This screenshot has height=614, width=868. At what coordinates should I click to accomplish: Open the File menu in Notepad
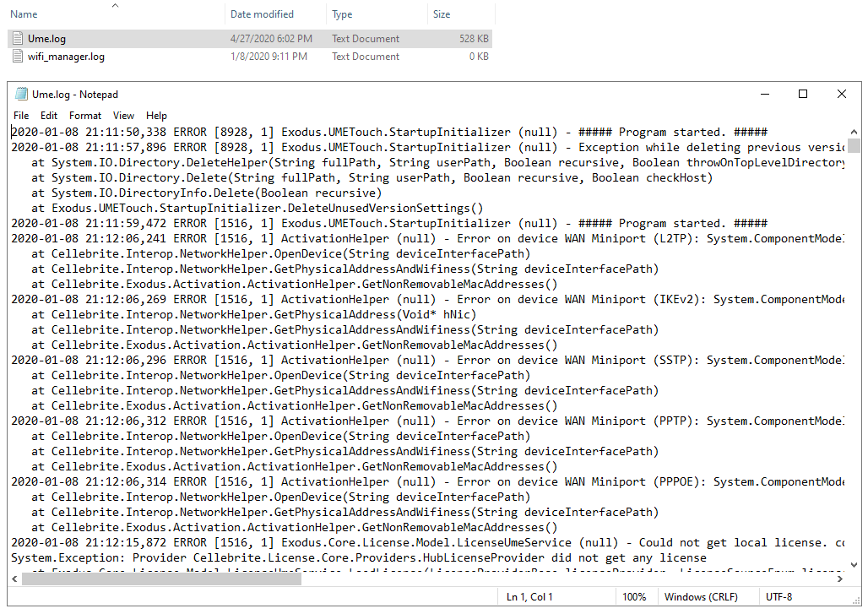[21, 115]
